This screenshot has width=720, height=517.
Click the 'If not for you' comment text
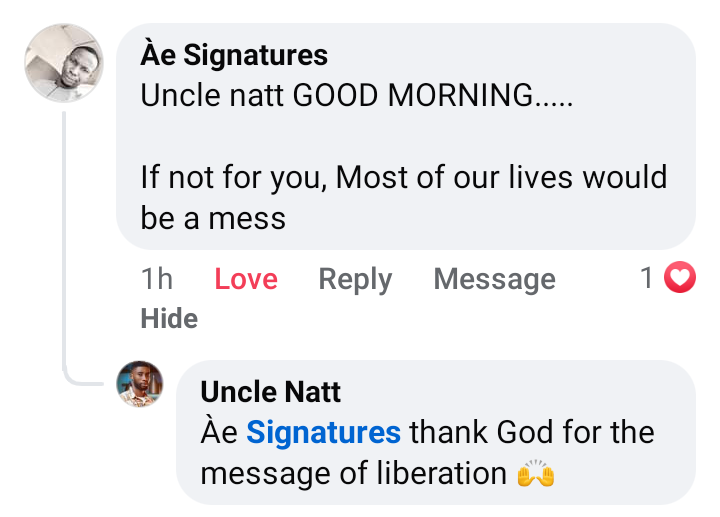click(x=403, y=177)
